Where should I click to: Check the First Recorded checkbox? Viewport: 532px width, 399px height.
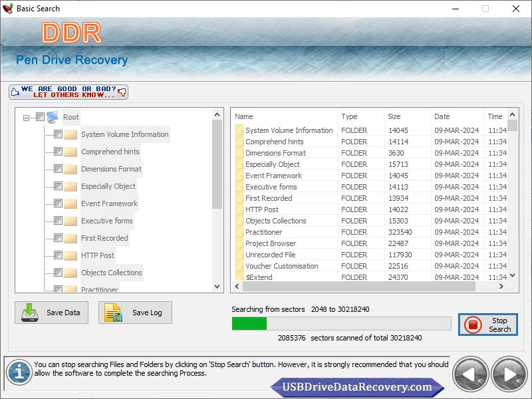click(58, 238)
